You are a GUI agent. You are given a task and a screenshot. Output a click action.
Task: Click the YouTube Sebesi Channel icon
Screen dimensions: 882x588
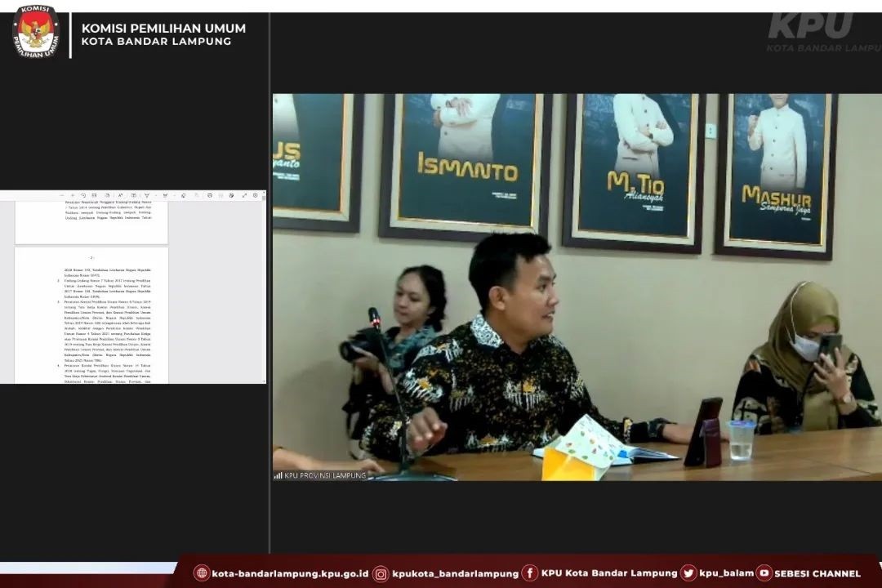tap(764, 573)
